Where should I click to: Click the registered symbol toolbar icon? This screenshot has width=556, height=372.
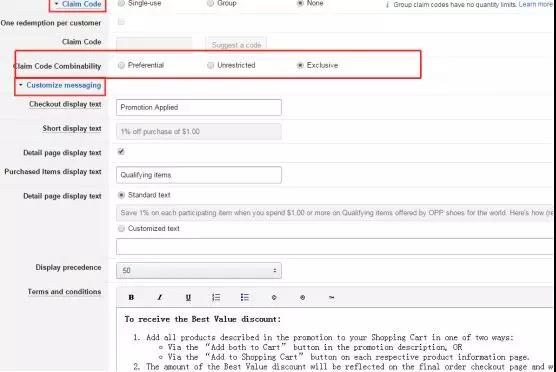pyautogui.click(x=302, y=298)
